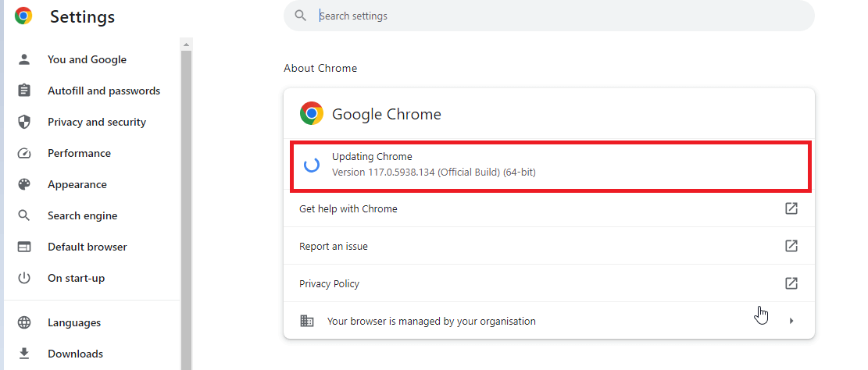
Task: Open external link icon for Report an issue
Action: (791, 246)
